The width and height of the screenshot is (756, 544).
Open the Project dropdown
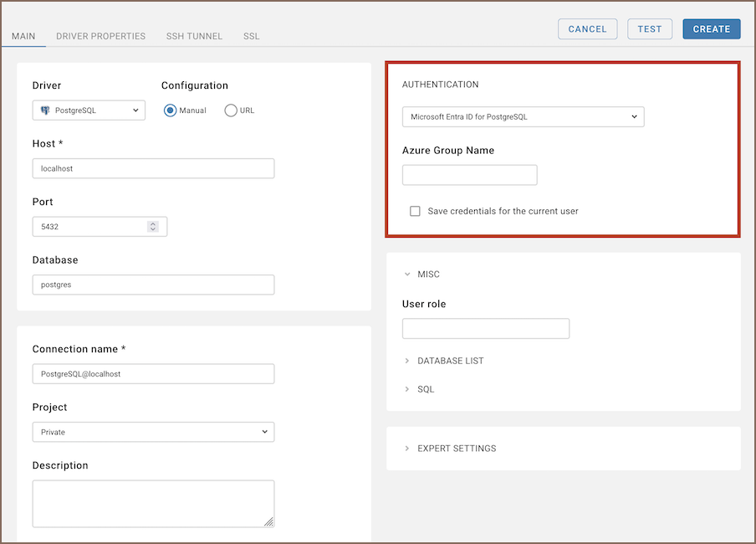tap(153, 432)
